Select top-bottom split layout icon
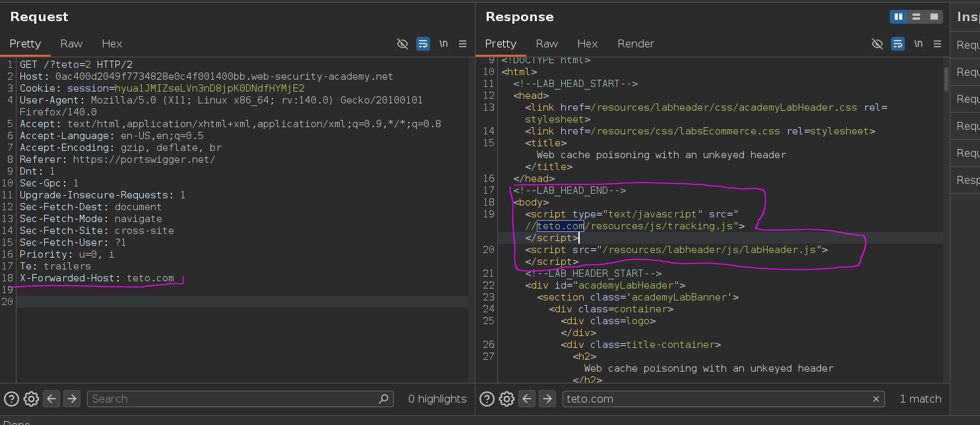Screen dimensions: 980x425 click(916, 16)
